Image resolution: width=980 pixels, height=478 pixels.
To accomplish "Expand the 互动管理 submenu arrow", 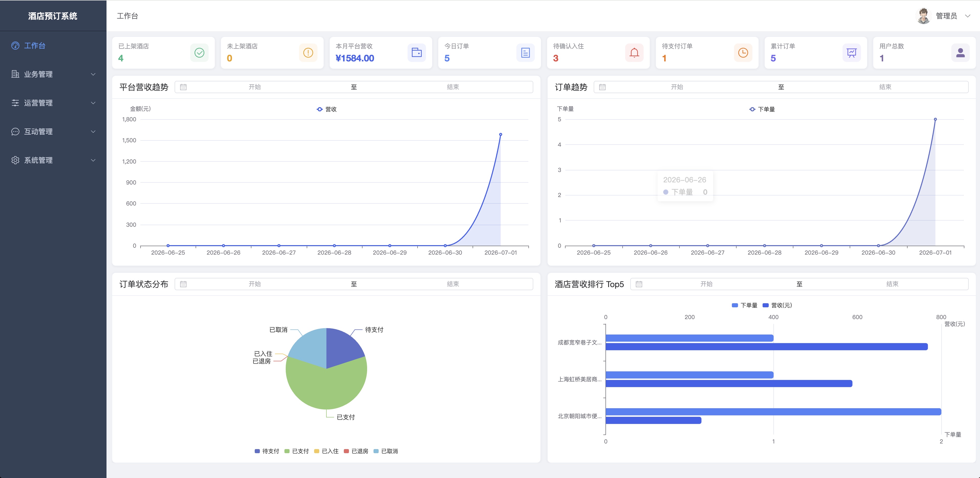I will [x=93, y=132].
